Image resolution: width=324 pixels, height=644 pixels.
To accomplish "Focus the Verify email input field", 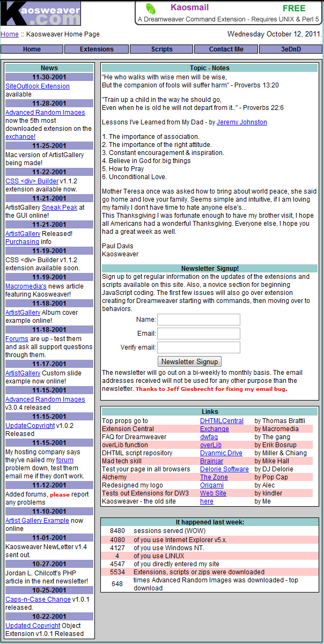I will click(198, 347).
